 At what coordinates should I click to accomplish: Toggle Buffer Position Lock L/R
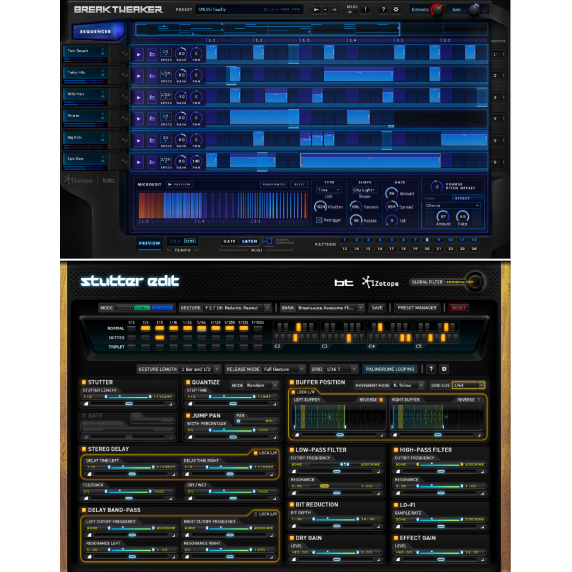pos(293,392)
